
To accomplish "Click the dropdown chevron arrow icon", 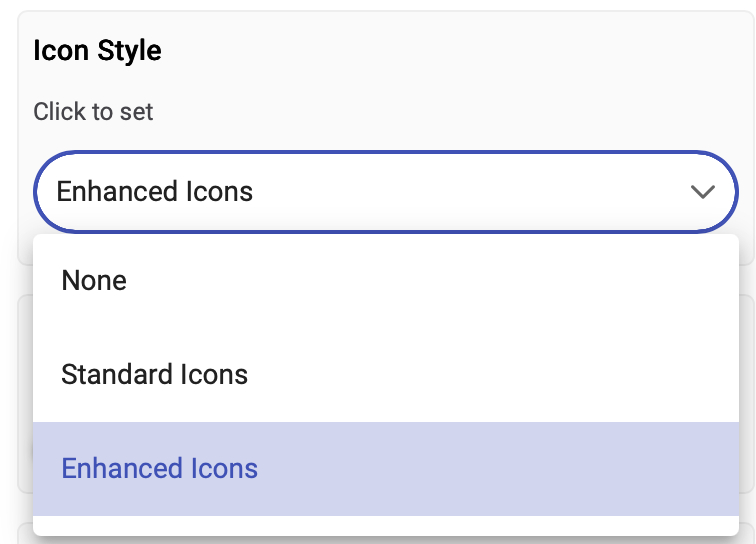I will click(x=703, y=191).
